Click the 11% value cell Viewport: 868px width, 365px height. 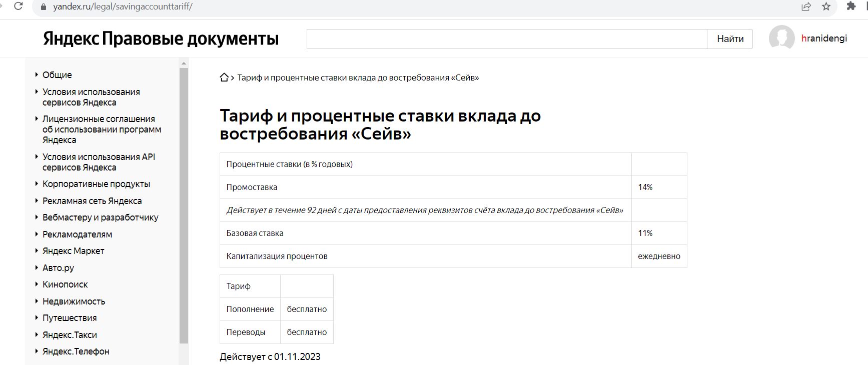click(x=659, y=233)
